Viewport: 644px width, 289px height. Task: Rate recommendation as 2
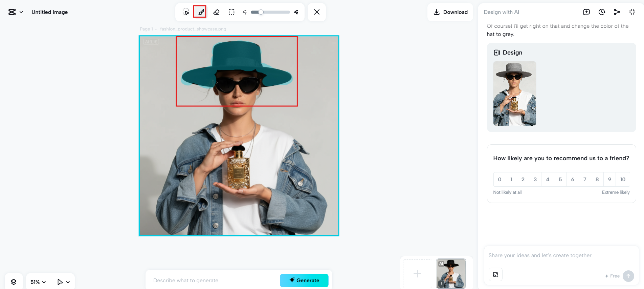523,180
